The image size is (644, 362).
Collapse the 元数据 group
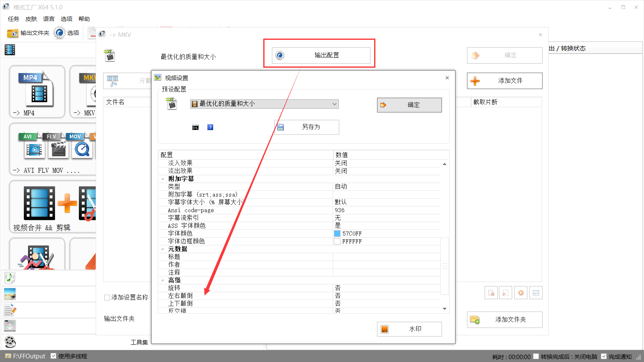[163, 249]
